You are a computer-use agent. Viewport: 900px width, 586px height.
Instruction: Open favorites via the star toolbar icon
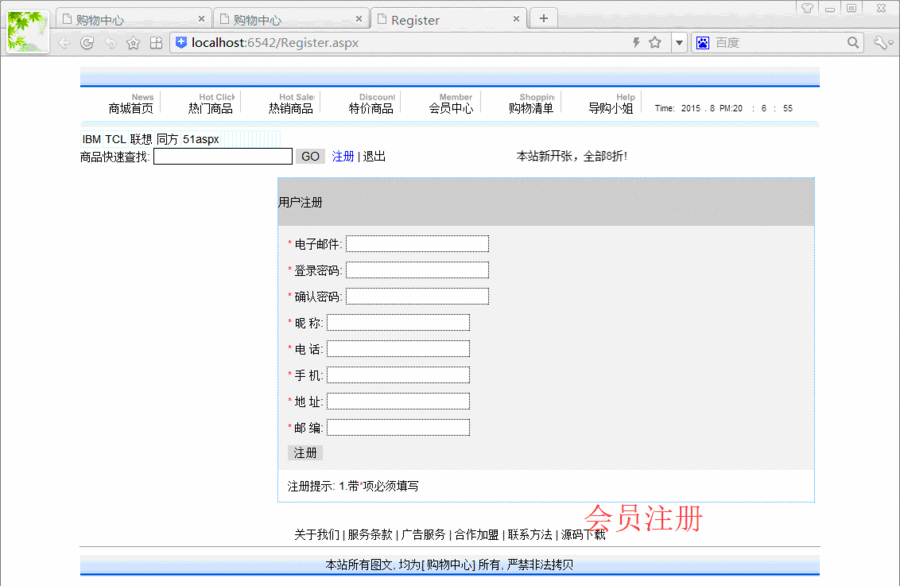pos(133,43)
